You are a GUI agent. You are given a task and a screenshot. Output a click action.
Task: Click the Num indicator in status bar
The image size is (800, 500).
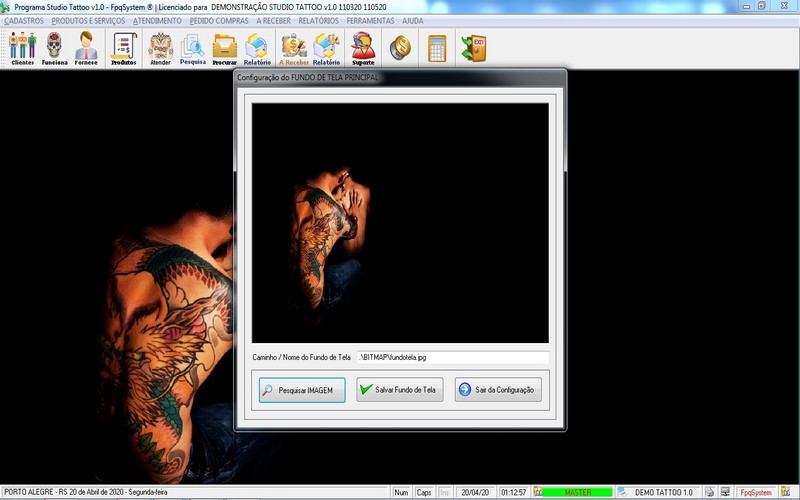click(x=401, y=492)
